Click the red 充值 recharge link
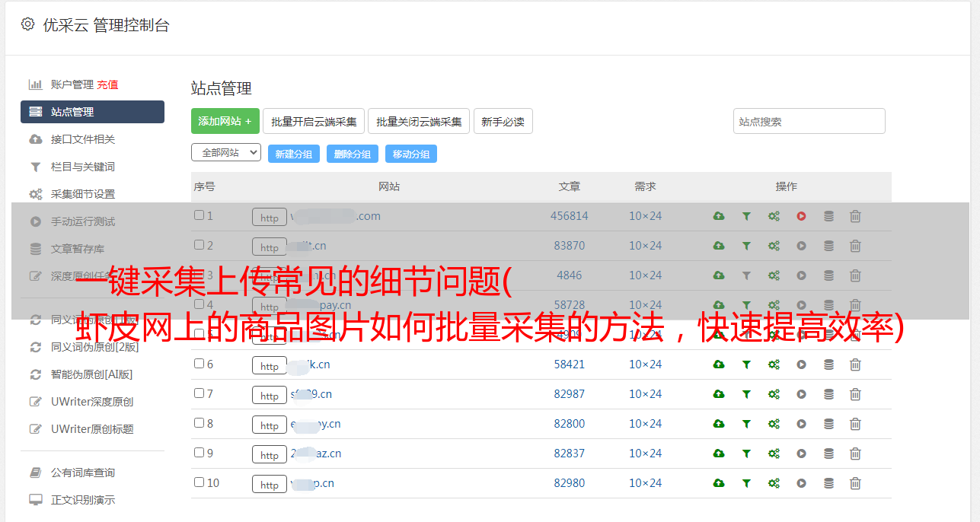The height and width of the screenshot is (522, 980). coord(107,84)
